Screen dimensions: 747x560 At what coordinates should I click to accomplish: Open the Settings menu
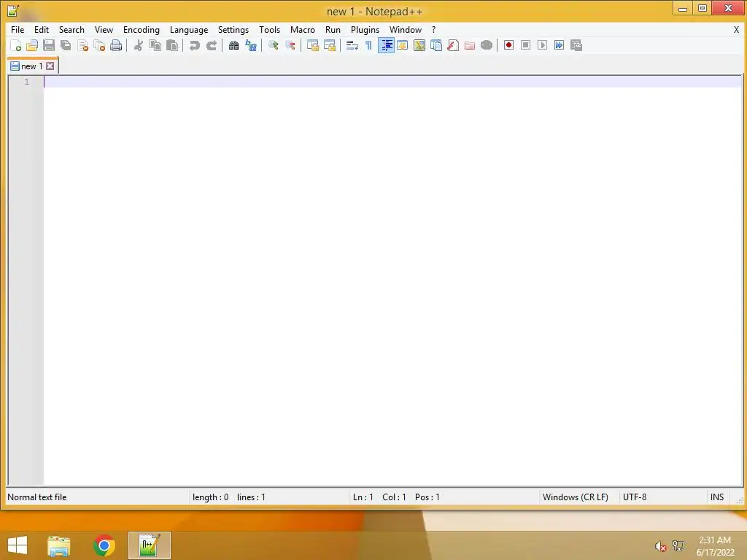coord(233,29)
